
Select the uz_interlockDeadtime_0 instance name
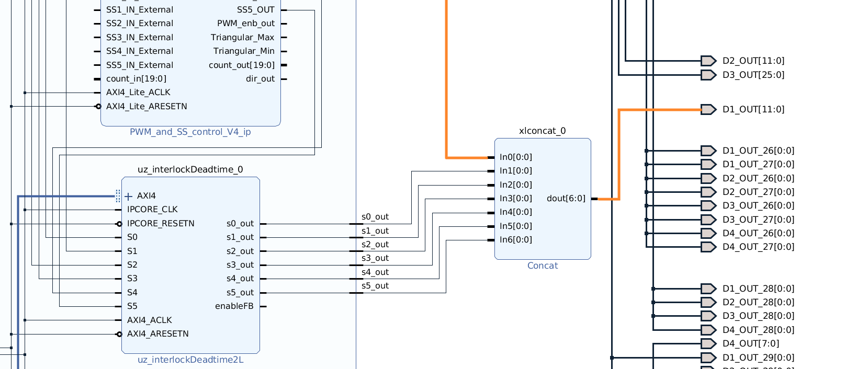pyautogui.click(x=190, y=170)
